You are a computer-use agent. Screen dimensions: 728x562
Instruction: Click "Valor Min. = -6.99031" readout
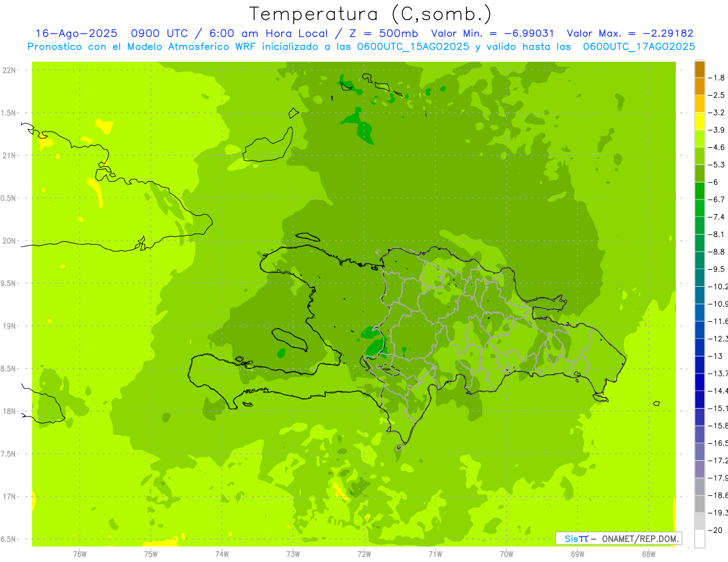[493, 34]
